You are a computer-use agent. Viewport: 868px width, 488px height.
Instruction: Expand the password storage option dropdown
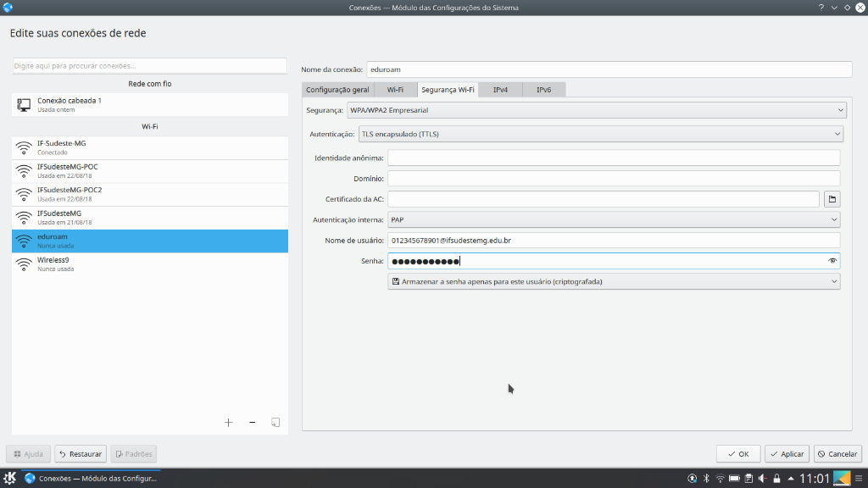coord(614,281)
